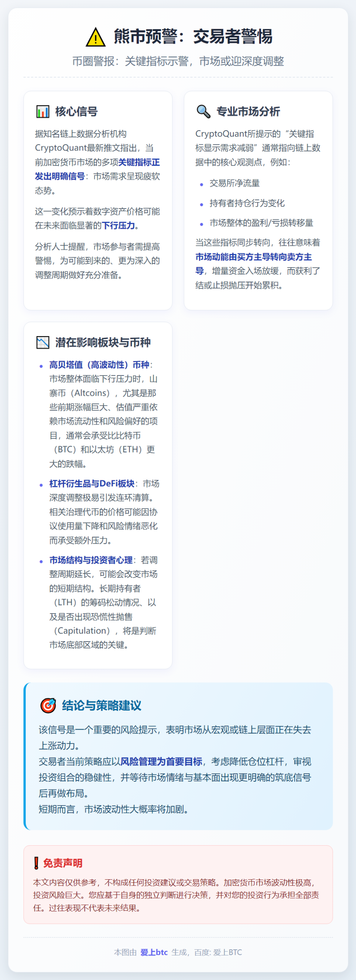
Task: Click the bar chart icon beside 核心信号
Action: [x=42, y=111]
